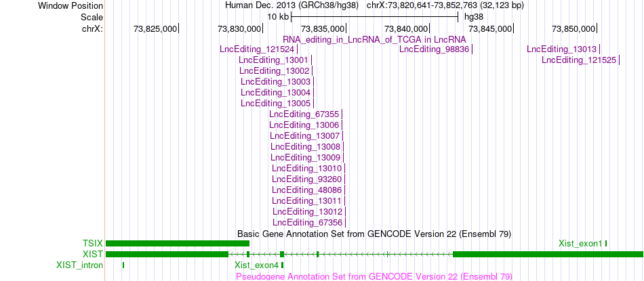
Task: Select the XIST_intron marker tick
Action: pyautogui.click(x=123, y=265)
